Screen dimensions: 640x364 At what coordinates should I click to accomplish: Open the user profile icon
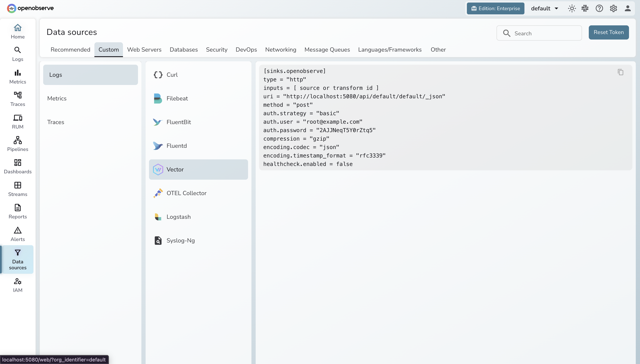coord(628,8)
